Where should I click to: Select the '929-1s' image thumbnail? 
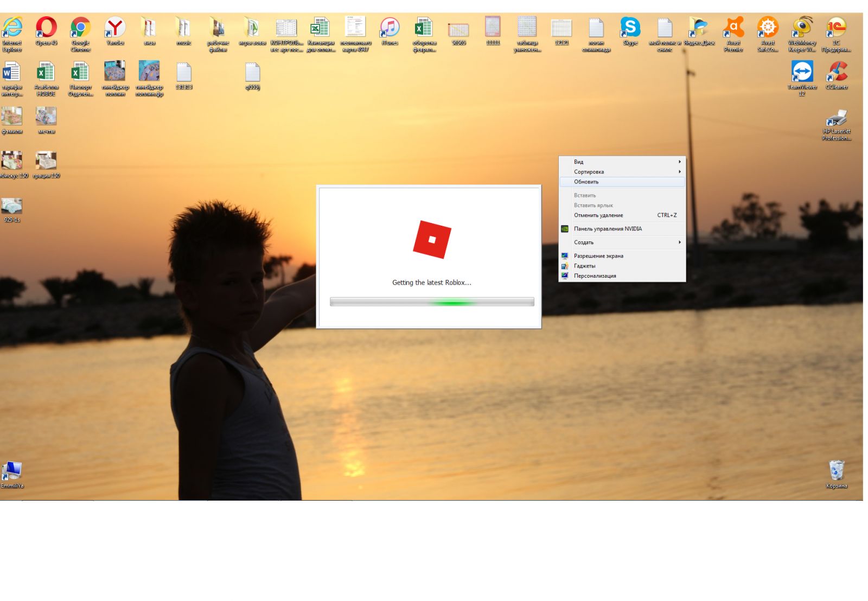point(12,210)
